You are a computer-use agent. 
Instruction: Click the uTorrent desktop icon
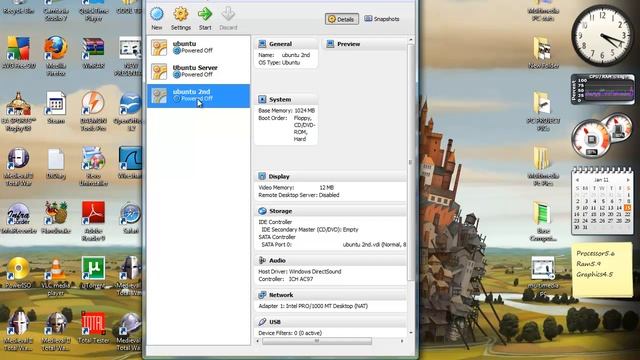click(93, 272)
